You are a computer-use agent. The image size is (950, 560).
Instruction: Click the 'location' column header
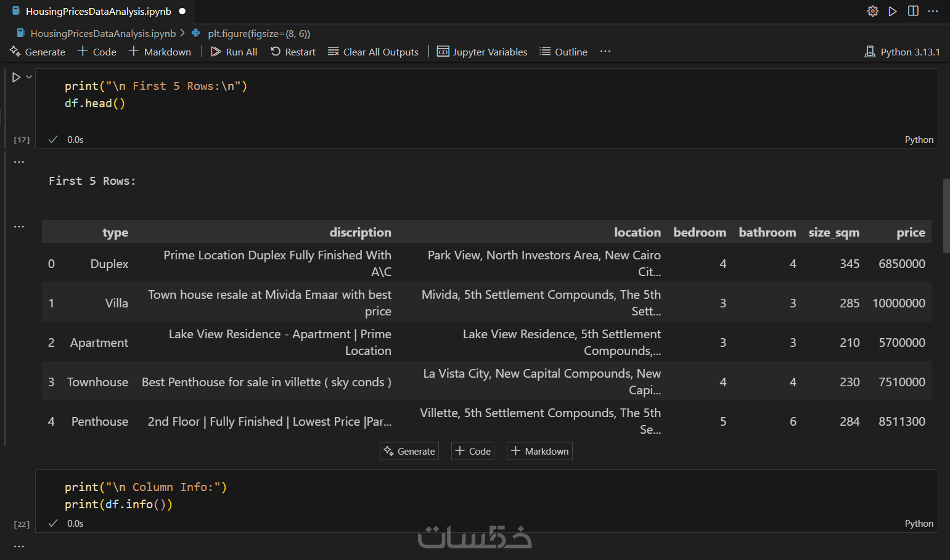pyautogui.click(x=637, y=232)
